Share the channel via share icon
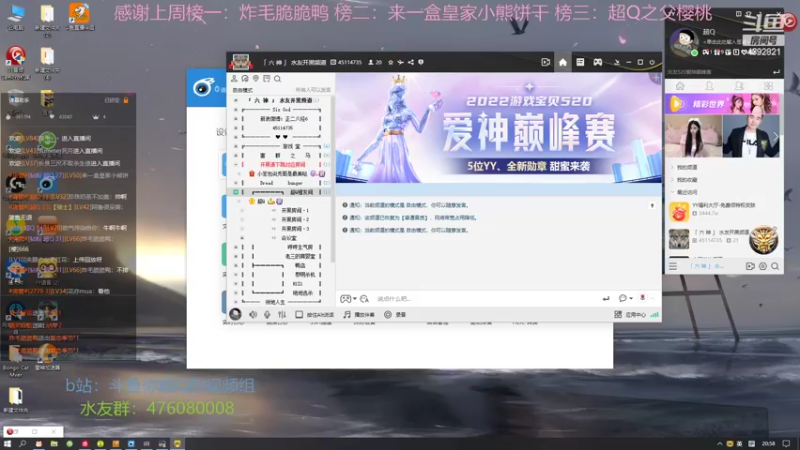800x450 pixels. click(411, 62)
